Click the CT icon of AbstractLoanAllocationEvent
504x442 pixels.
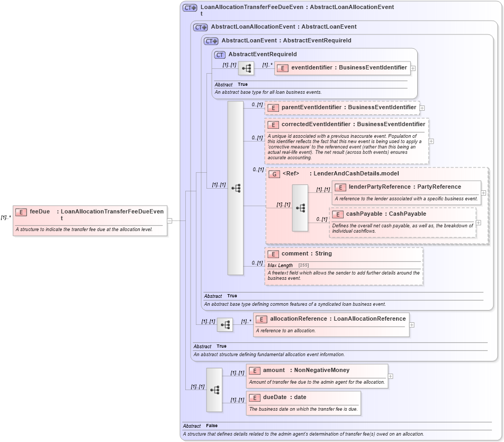200,26
